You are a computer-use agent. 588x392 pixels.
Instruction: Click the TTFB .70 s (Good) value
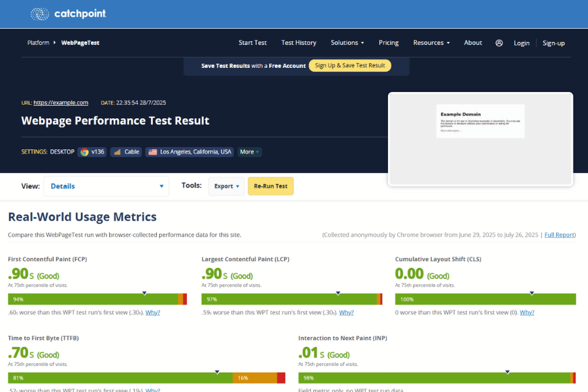point(34,353)
